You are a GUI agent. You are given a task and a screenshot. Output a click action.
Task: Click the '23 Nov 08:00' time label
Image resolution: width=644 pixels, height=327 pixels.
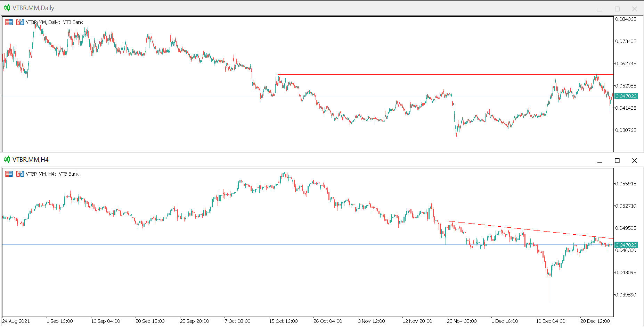tap(462, 321)
